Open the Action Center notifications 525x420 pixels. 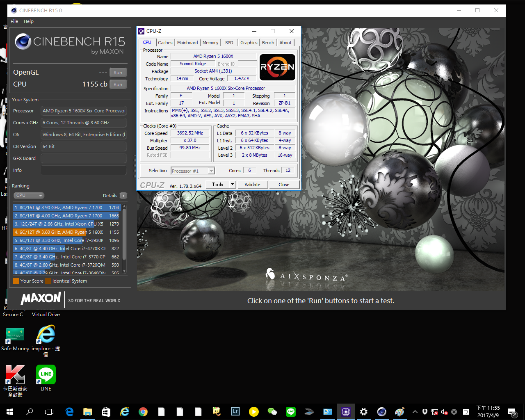tap(512, 412)
